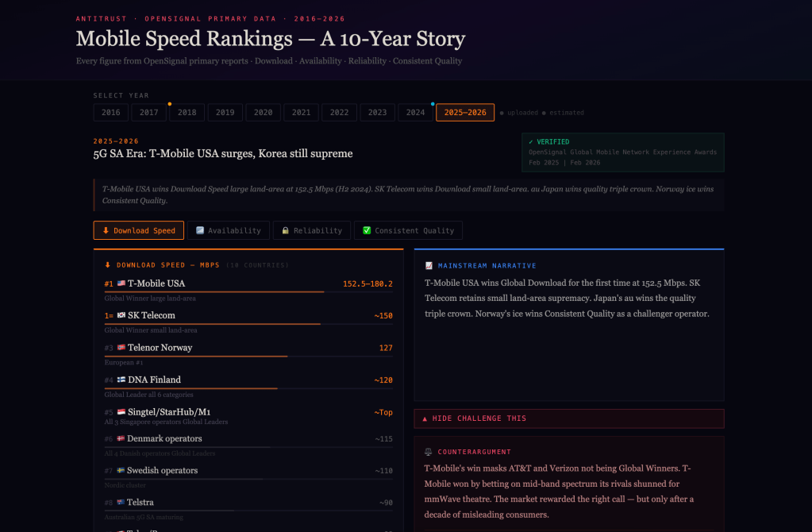812x532 pixels.
Task: Click the download arrow icon on Download Speed tab
Action: pos(106,230)
